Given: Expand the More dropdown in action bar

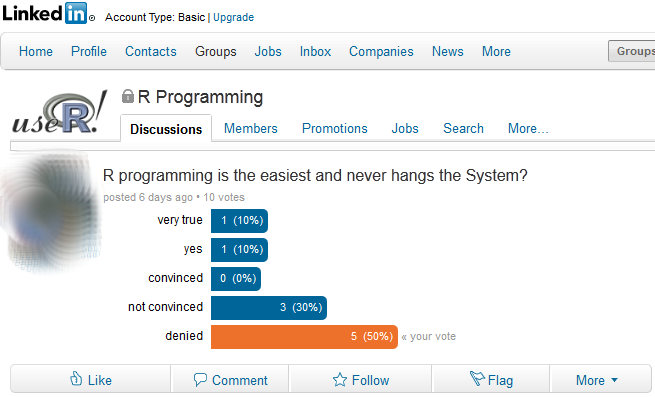Looking at the screenshot, I should tap(597, 380).
